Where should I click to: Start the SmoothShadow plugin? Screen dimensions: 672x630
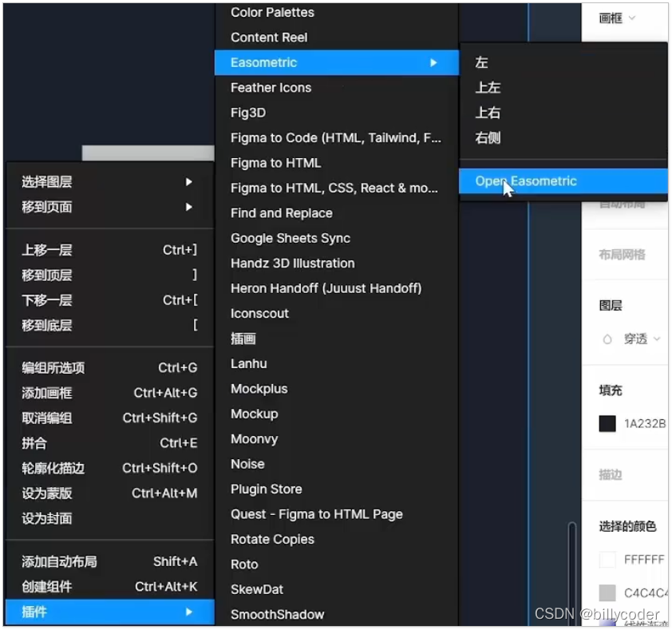pos(337,615)
